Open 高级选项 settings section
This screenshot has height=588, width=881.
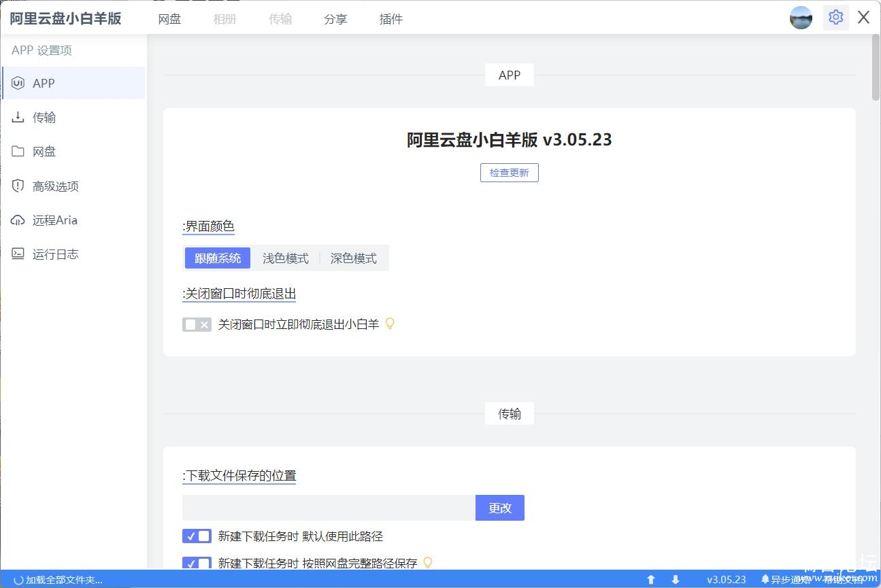coord(73,186)
